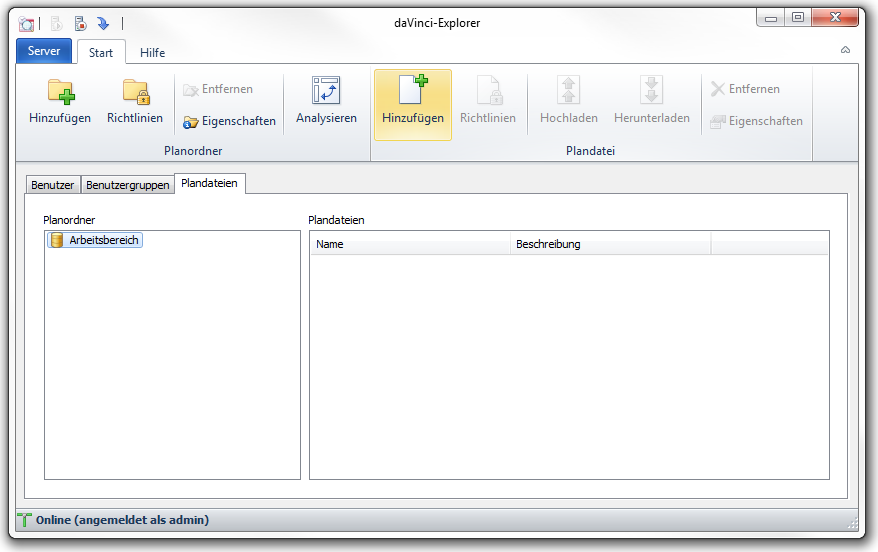Click the app icon in the title bar
The width and height of the screenshot is (878, 552).
(27, 23)
